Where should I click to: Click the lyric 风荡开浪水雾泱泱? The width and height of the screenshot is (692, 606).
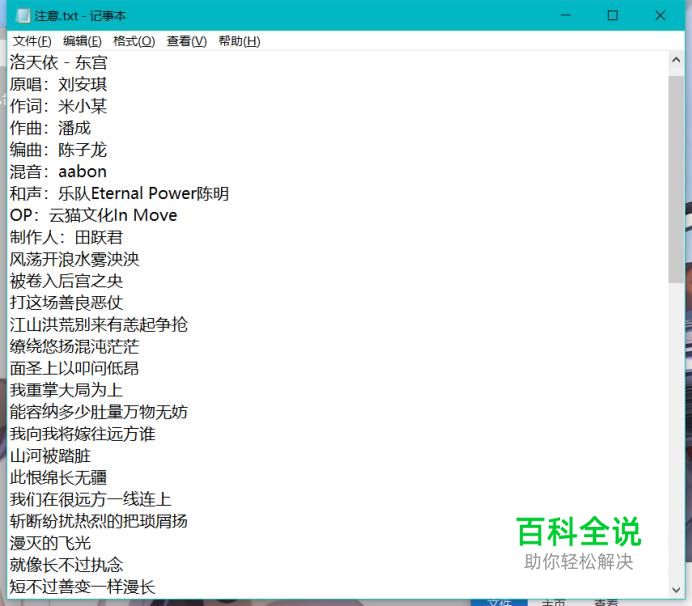pos(75,259)
